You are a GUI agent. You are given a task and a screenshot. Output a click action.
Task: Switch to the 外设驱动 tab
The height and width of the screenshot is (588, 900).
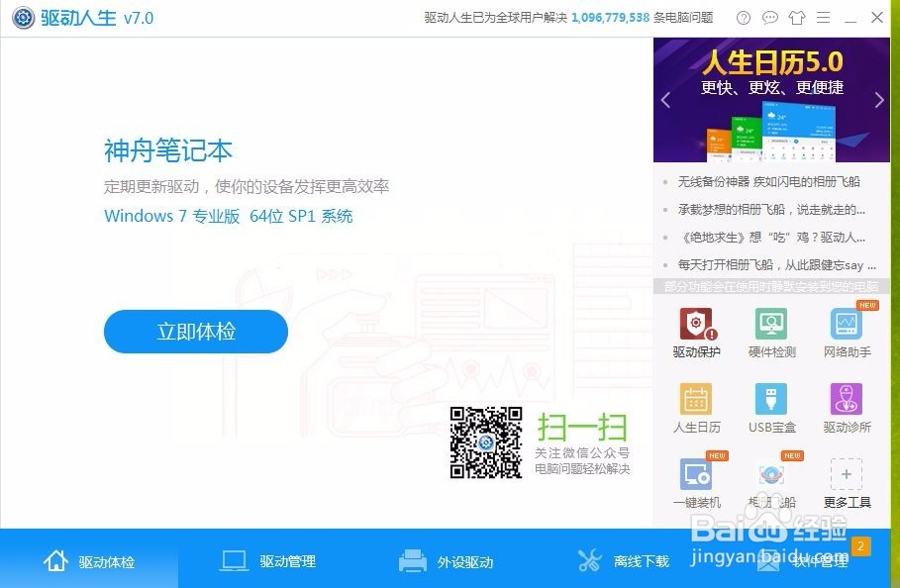click(x=446, y=561)
